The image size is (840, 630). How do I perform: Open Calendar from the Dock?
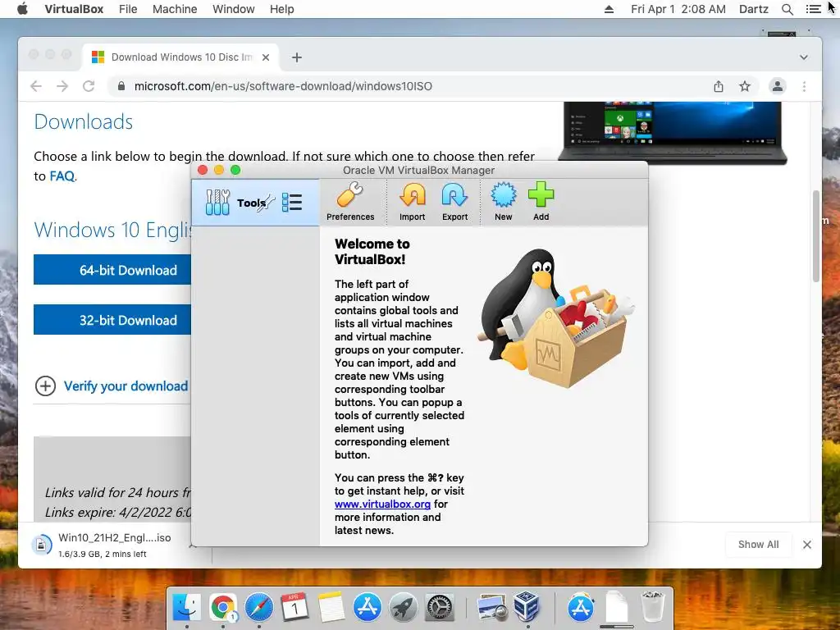pyautogui.click(x=294, y=608)
